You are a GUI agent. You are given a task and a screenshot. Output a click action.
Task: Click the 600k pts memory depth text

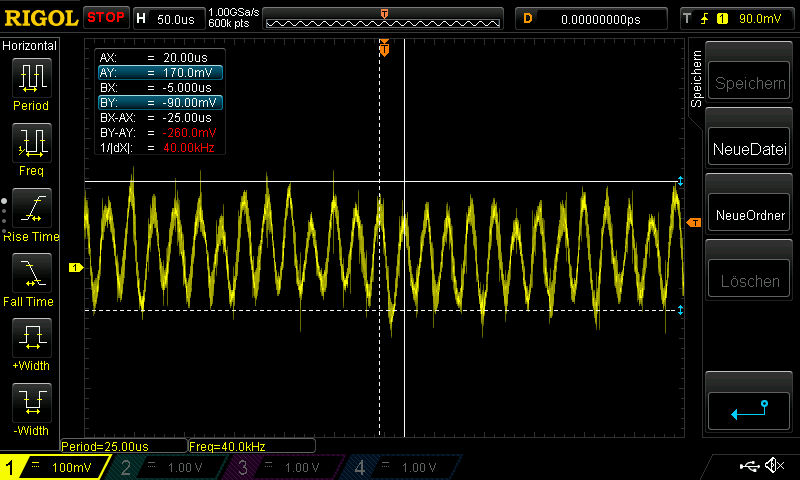(229, 23)
